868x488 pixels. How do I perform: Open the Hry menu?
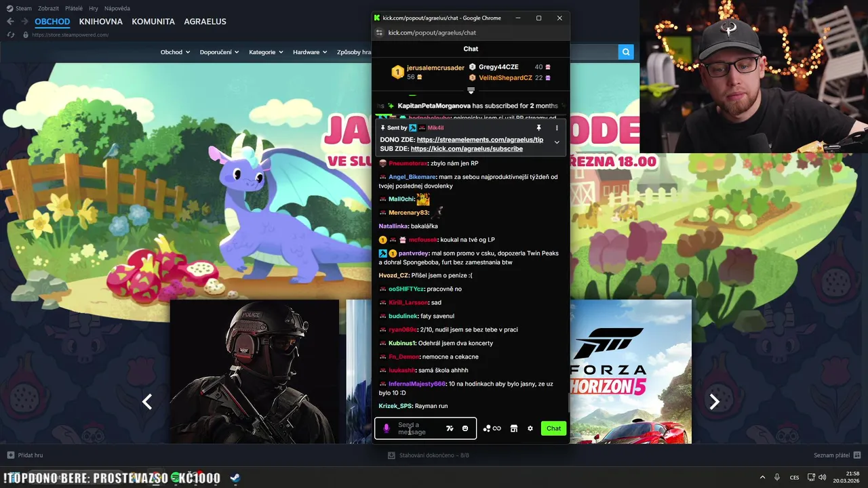94,8
